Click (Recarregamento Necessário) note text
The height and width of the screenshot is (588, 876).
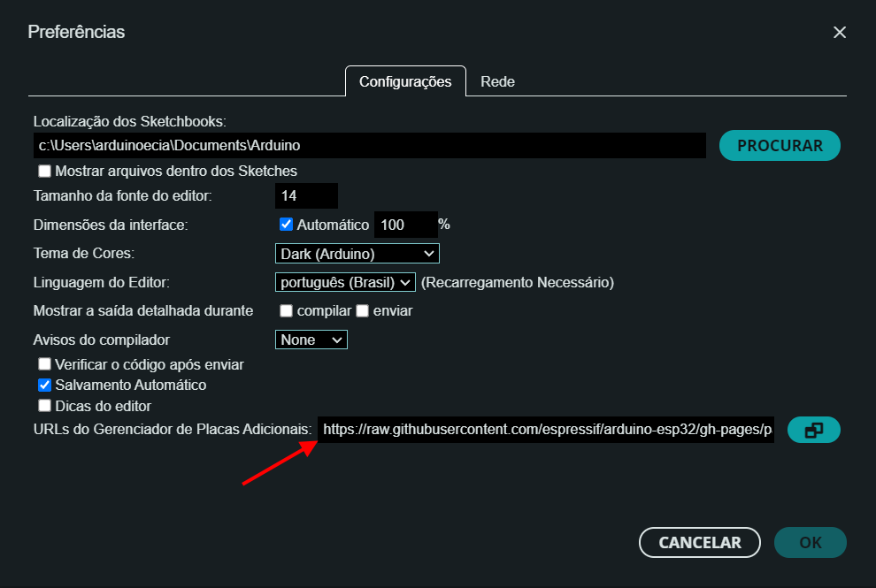(x=518, y=283)
